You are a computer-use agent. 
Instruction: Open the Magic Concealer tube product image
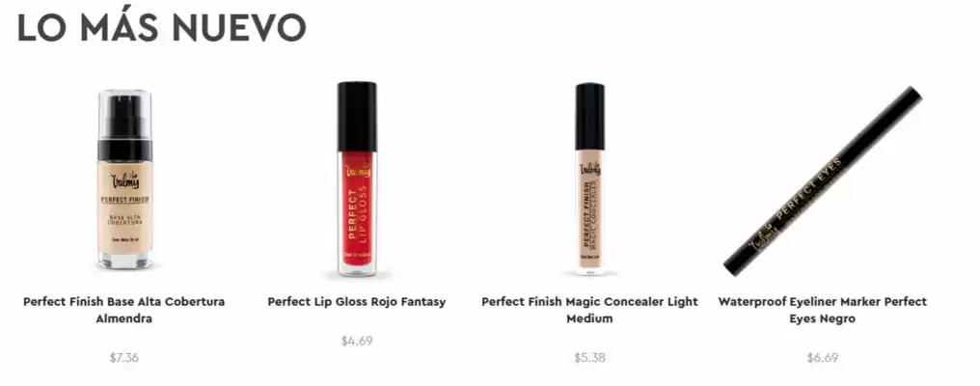589,179
